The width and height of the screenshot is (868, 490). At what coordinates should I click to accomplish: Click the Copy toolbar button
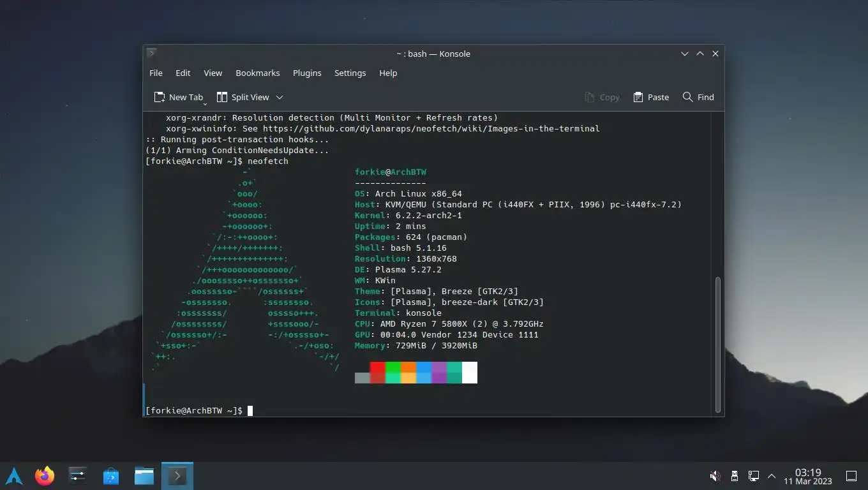[x=602, y=97]
